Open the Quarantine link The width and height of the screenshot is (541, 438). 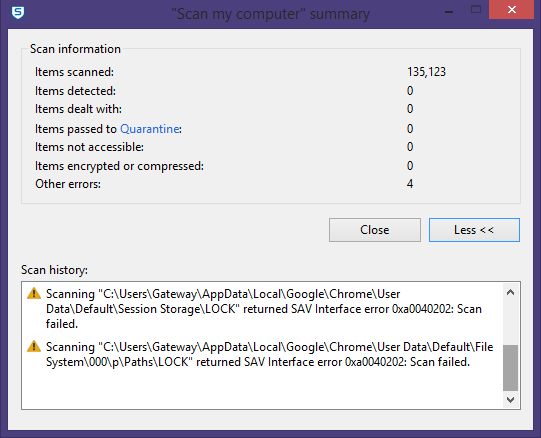click(149, 129)
